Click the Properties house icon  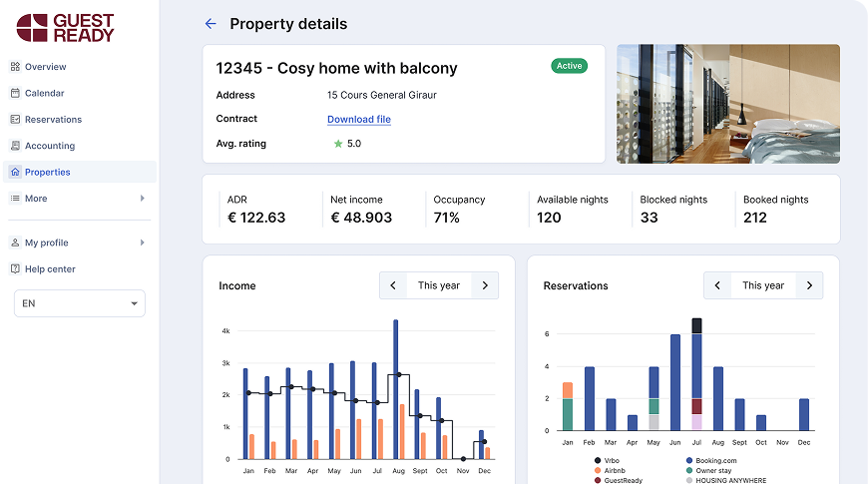(x=16, y=172)
